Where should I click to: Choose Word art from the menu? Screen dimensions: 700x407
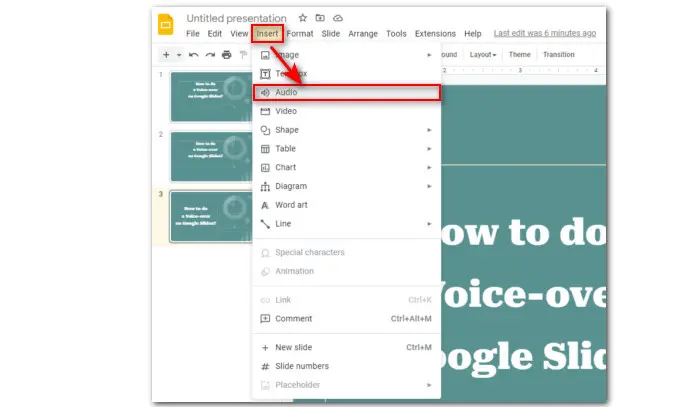coord(346,205)
